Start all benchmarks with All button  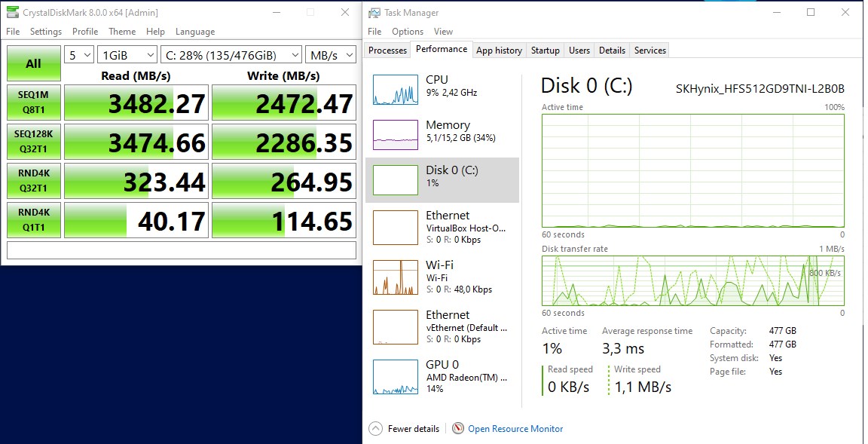(x=33, y=64)
